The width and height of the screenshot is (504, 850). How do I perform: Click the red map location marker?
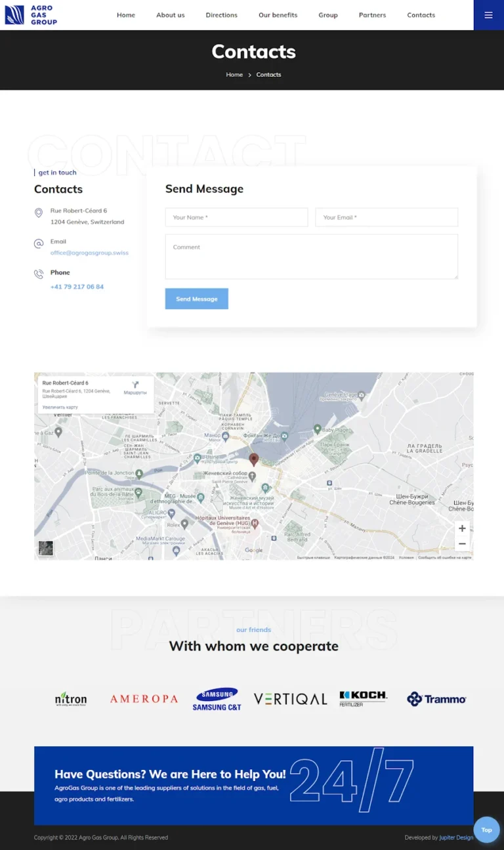point(254,459)
